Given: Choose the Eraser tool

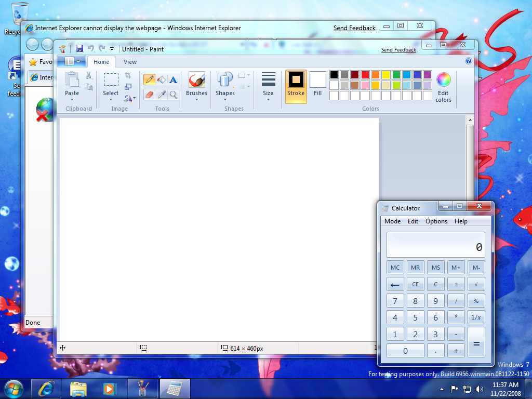Looking at the screenshot, I should pyautogui.click(x=149, y=94).
